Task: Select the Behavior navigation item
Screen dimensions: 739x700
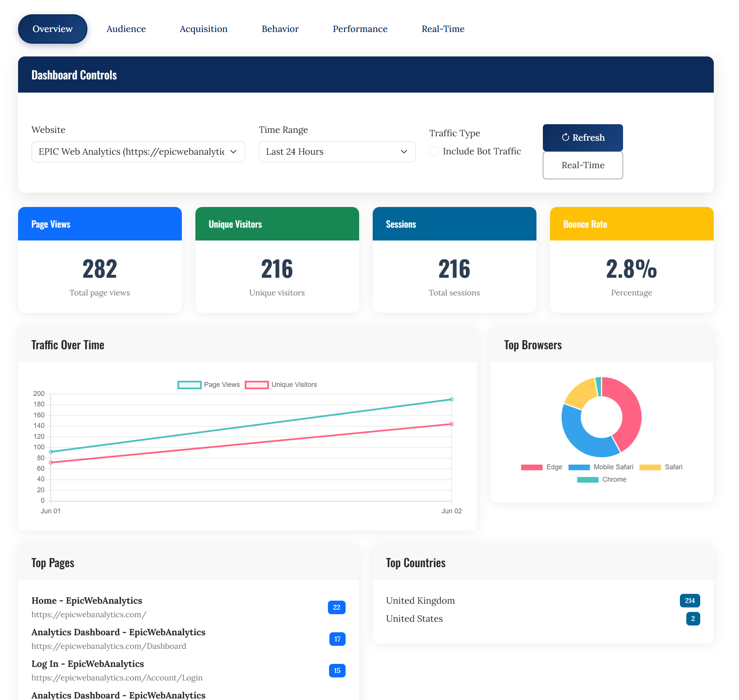Action: tap(280, 29)
